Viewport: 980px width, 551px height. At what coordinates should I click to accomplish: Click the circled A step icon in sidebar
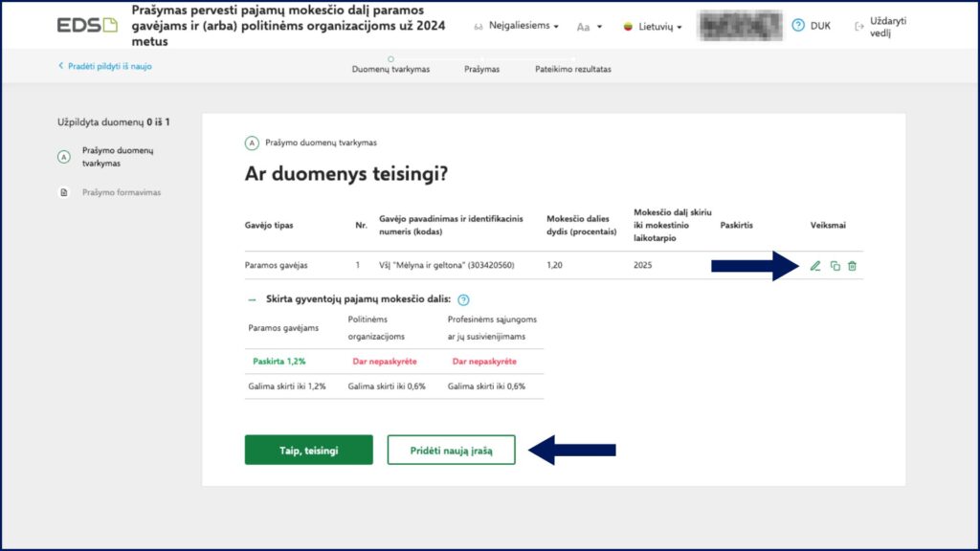[64, 157]
